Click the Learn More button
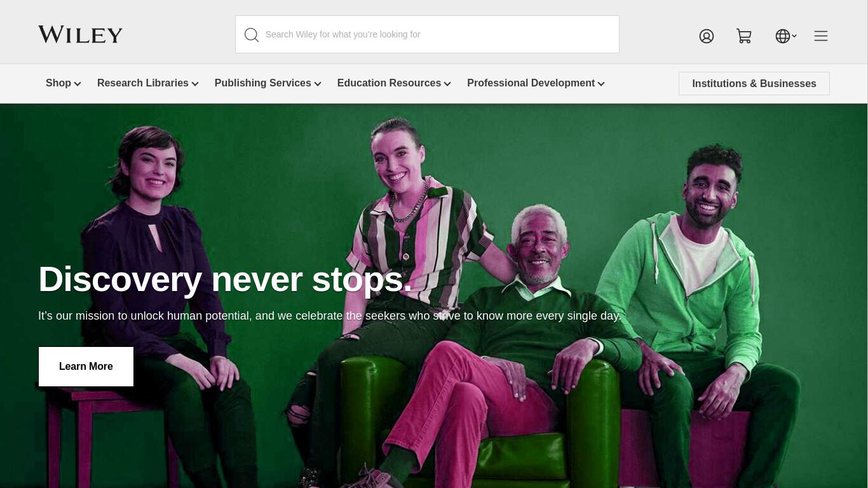 [x=86, y=367]
